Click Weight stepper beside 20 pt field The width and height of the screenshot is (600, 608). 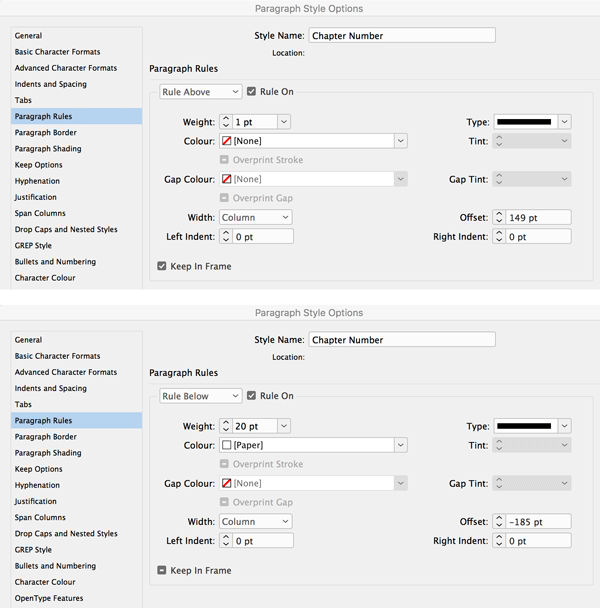[x=224, y=426]
